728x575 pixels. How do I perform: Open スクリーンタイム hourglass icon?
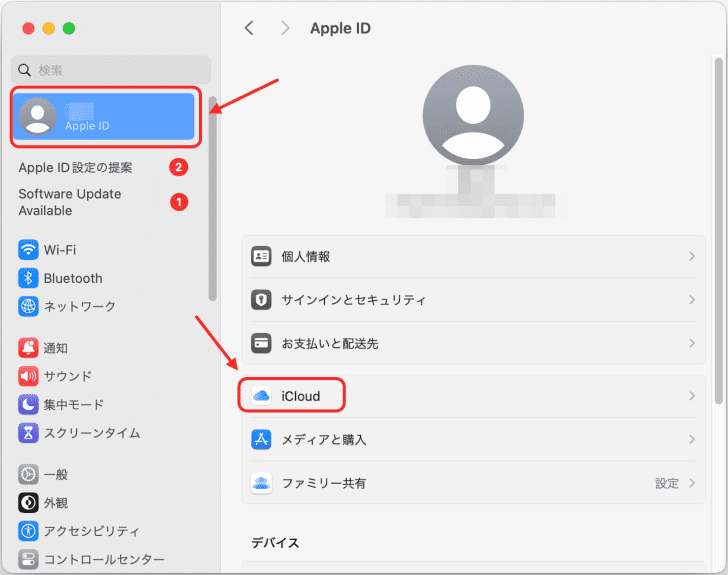coord(28,433)
